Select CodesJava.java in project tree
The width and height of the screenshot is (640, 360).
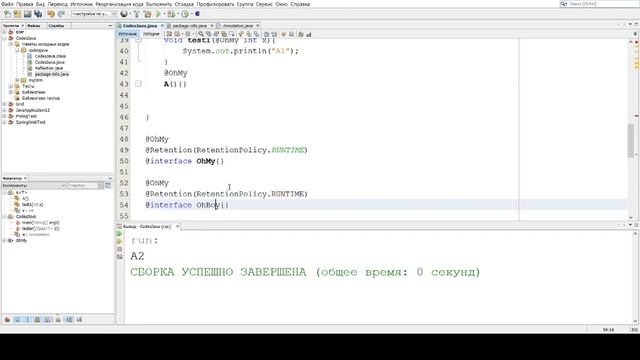click(x=49, y=62)
